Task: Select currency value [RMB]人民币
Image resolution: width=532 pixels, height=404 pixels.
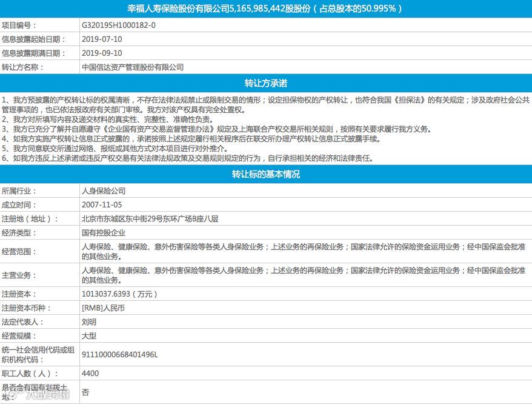Action: click(103, 308)
